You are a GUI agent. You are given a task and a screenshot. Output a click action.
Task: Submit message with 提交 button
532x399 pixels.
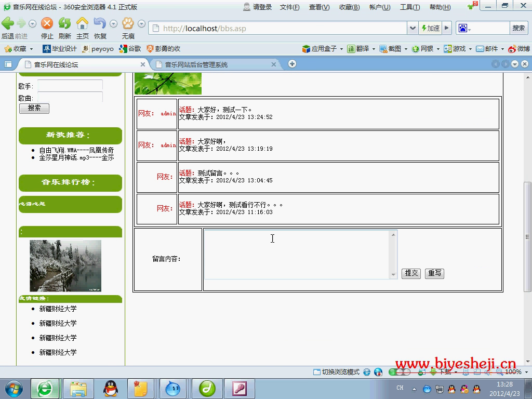[411, 273]
